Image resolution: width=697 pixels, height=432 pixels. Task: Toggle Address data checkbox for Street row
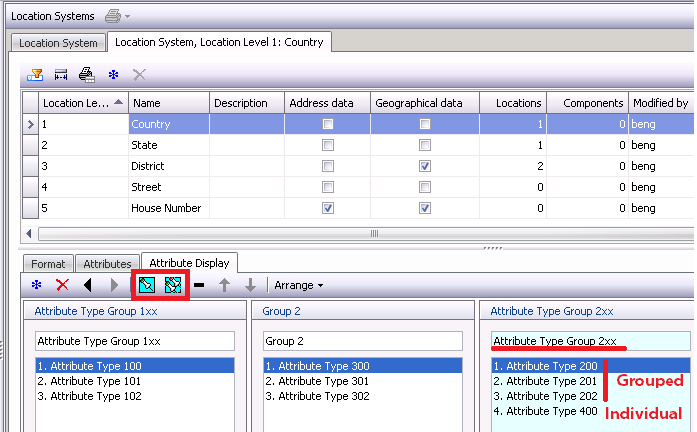tap(328, 187)
